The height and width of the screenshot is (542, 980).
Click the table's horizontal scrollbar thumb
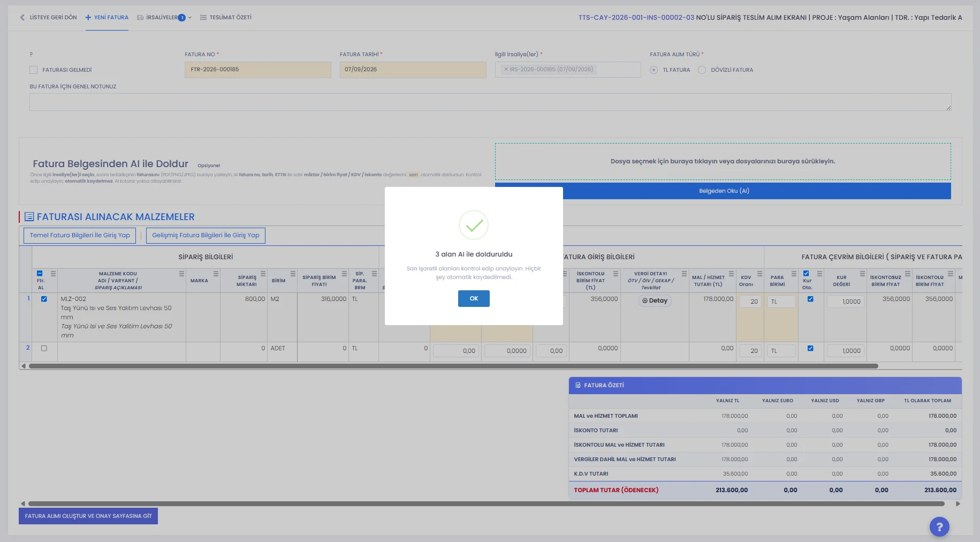point(453,366)
